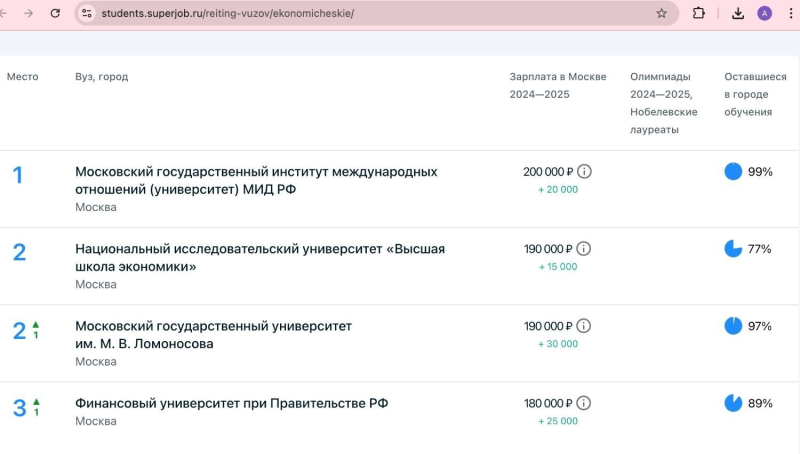800x454 pixels.
Task: Click info icon next to 180 000 ₽
Action: click(x=585, y=403)
